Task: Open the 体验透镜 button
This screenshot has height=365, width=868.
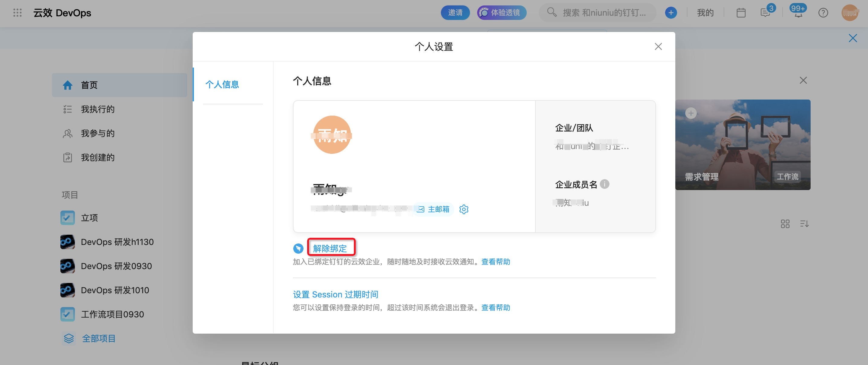Action: pos(502,13)
